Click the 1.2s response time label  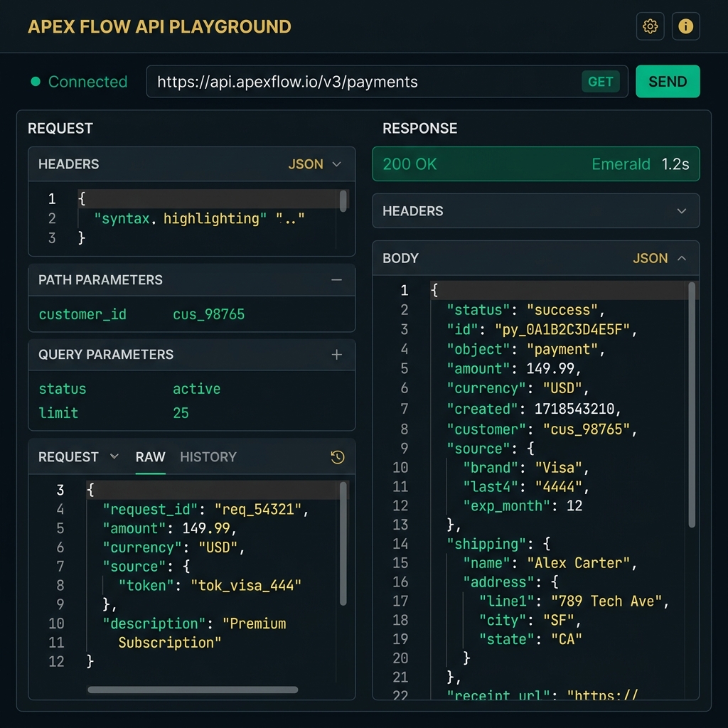(675, 164)
